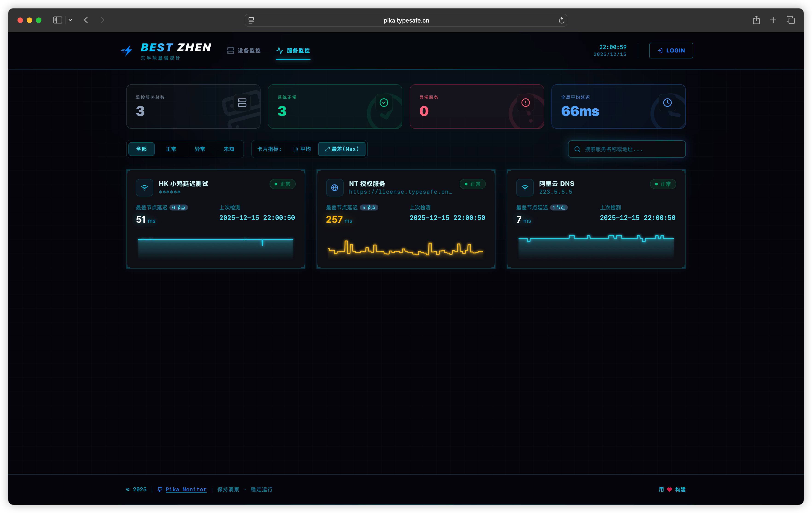
Task: Expand the Safari sidebar dropdown chevron
Action: [70, 20]
